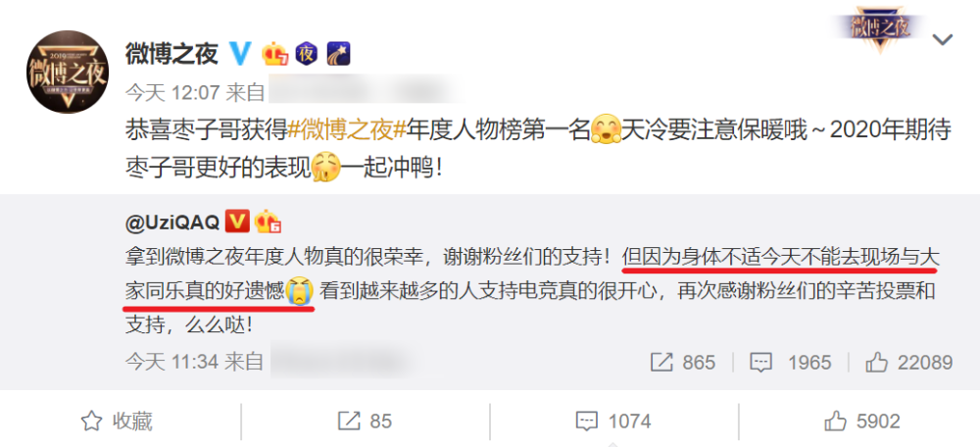Viewport: 980px width, 447px height.
Task: Click the 今天 12:07 post timestamp
Action: (x=172, y=93)
